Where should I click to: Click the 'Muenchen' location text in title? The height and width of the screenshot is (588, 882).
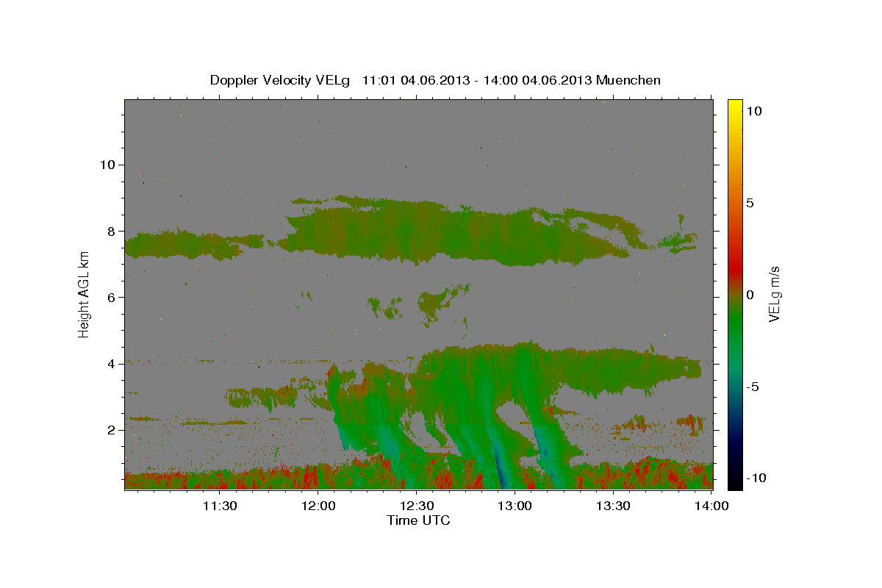(x=628, y=80)
